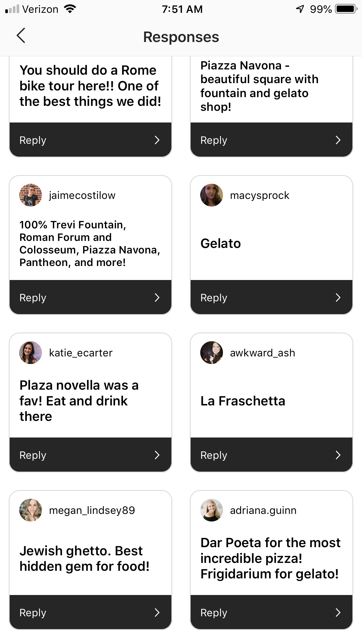The image size is (362, 644).
Task: Tap the katie_ecarter username
Action: [81, 353]
